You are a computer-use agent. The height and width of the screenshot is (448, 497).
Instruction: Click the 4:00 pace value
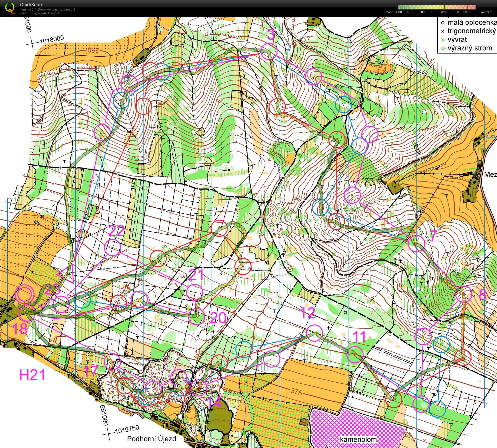coord(399,12)
